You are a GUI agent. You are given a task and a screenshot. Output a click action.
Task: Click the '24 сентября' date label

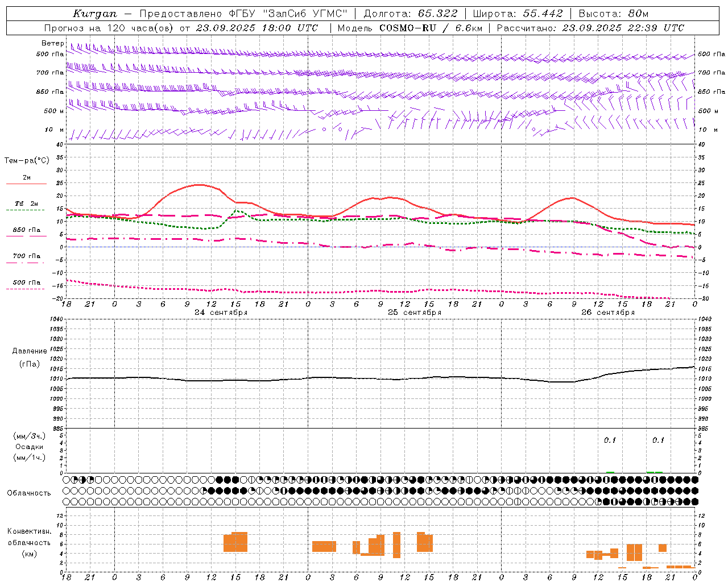pos(221,313)
